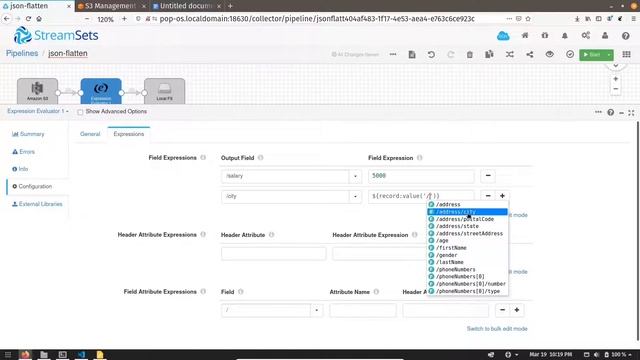The height and width of the screenshot is (360, 640).
Task: Select the Local FS destination stage
Action: coord(164,91)
